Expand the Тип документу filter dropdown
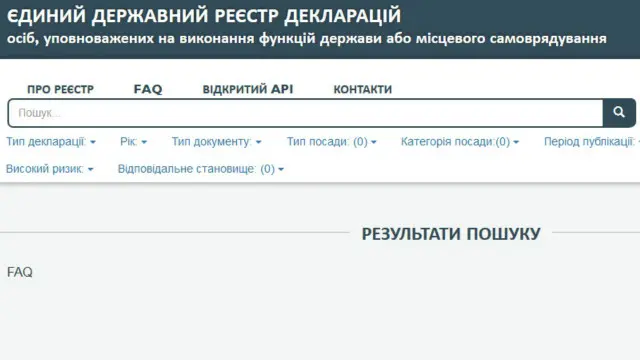 (x=216, y=142)
